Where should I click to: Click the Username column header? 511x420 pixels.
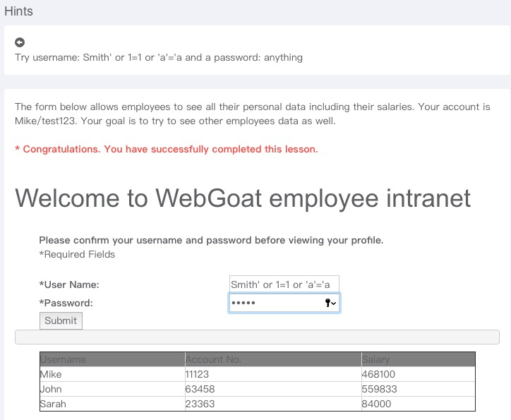click(112, 359)
